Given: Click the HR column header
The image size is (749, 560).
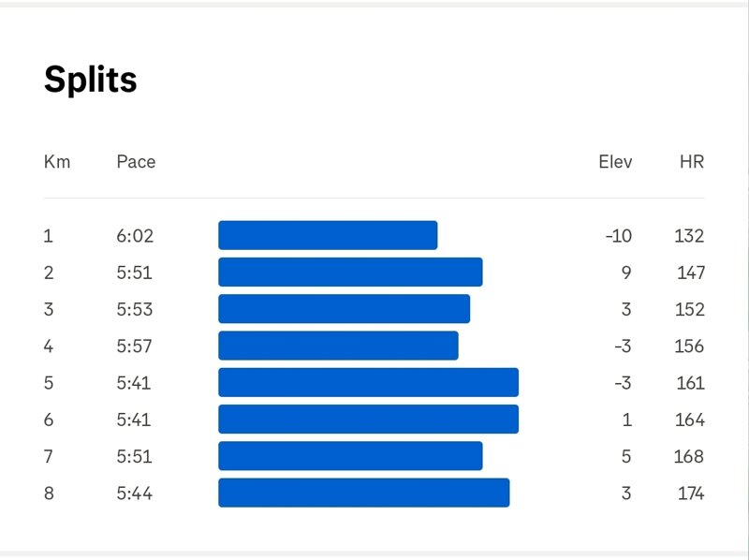Looking at the screenshot, I should tap(692, 162).
